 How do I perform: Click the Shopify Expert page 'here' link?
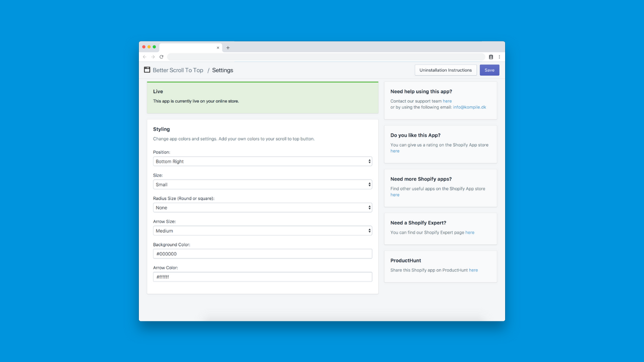click(x=469, y=232)
